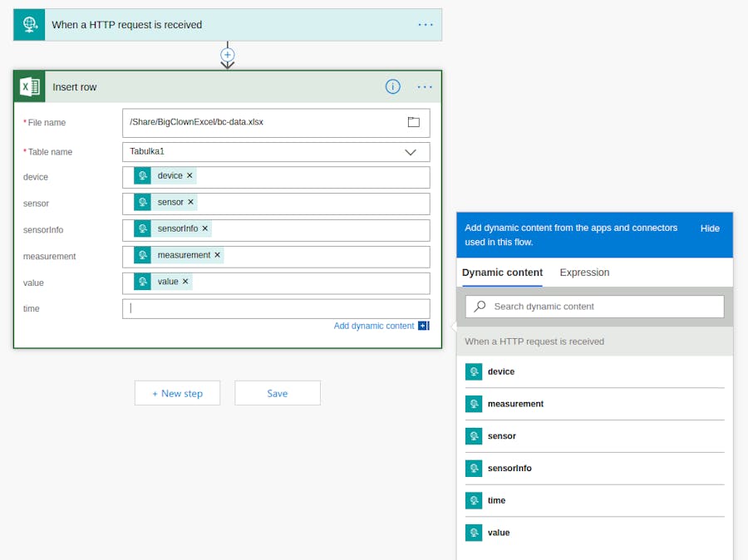Hide the dynamic content panel
Viewport: 748px width, 560px height.
click(x=709, y=228)
